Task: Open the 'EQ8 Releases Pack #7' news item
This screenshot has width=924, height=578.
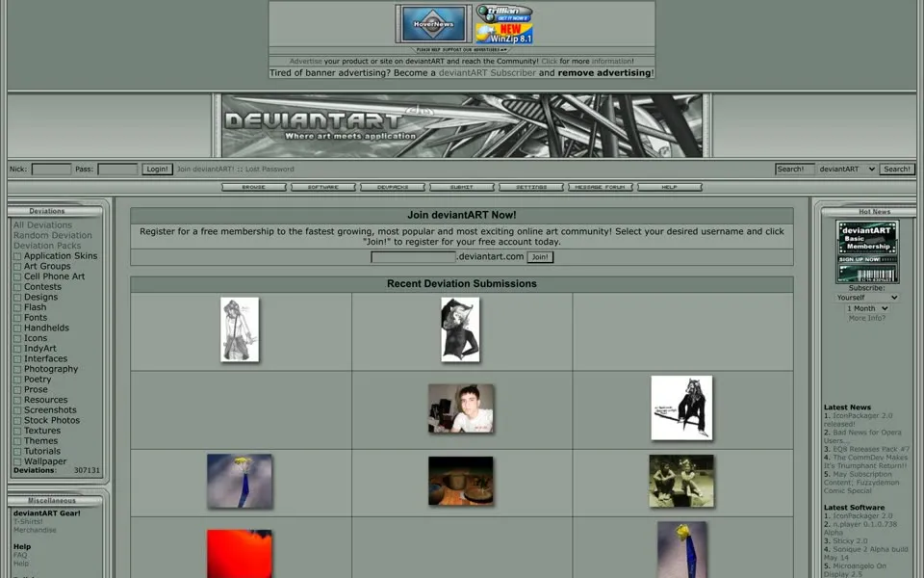Action: (871, 450)
